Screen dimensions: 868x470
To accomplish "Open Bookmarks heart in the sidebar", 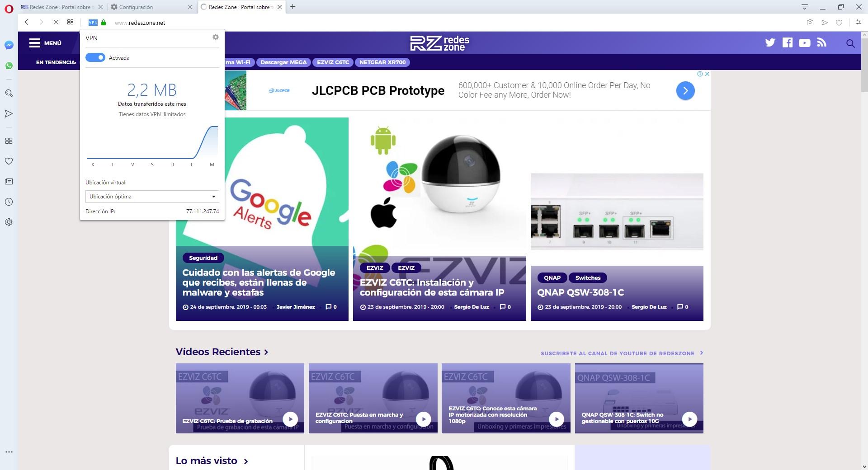I will 9,161.
